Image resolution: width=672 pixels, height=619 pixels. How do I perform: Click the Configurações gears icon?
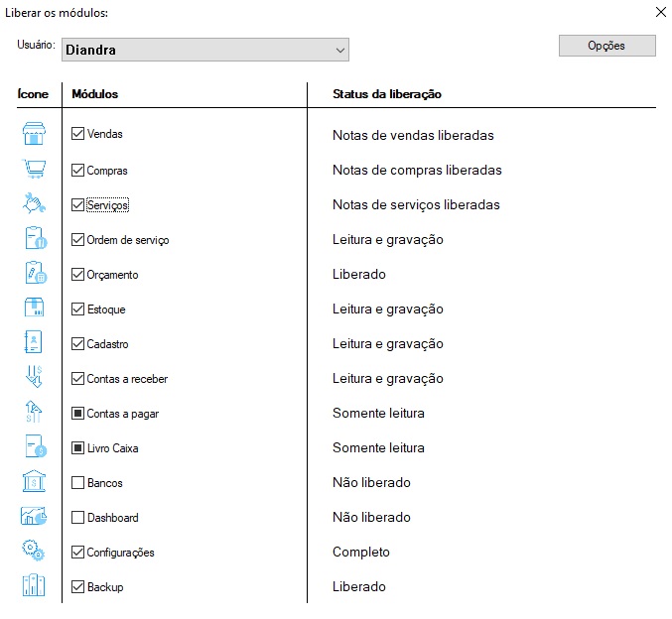pyautogui.click(x=35, y=552)
